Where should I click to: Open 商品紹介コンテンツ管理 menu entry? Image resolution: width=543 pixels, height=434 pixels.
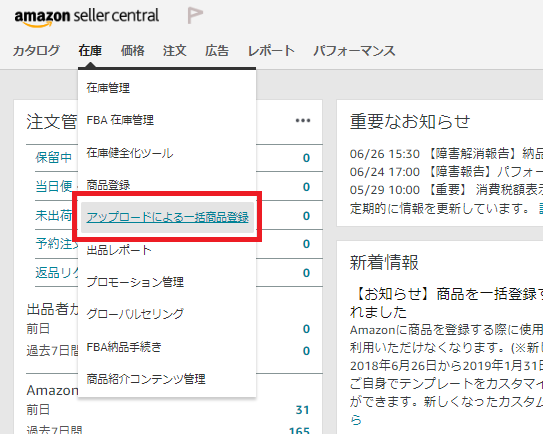[146, 379]
